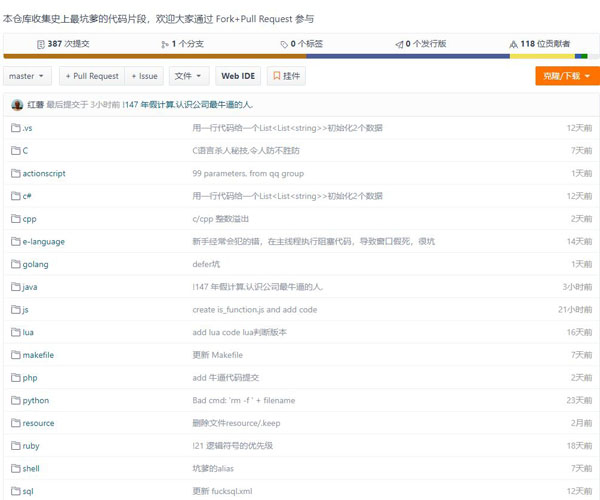Click the bookmark icon on 挂件 button
The width and height of the screenshot is (600, 500).
tap(276, 76)
